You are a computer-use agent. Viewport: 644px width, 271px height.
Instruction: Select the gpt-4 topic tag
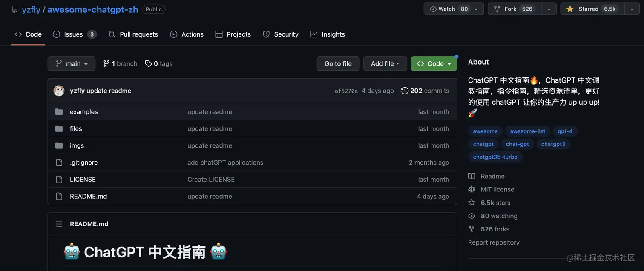565,131
